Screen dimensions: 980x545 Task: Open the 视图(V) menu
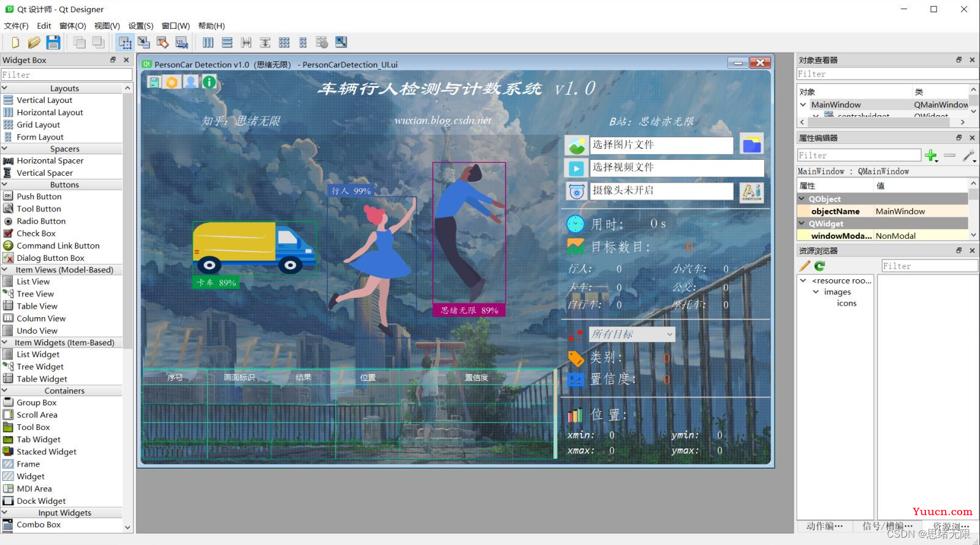point(107,26)
